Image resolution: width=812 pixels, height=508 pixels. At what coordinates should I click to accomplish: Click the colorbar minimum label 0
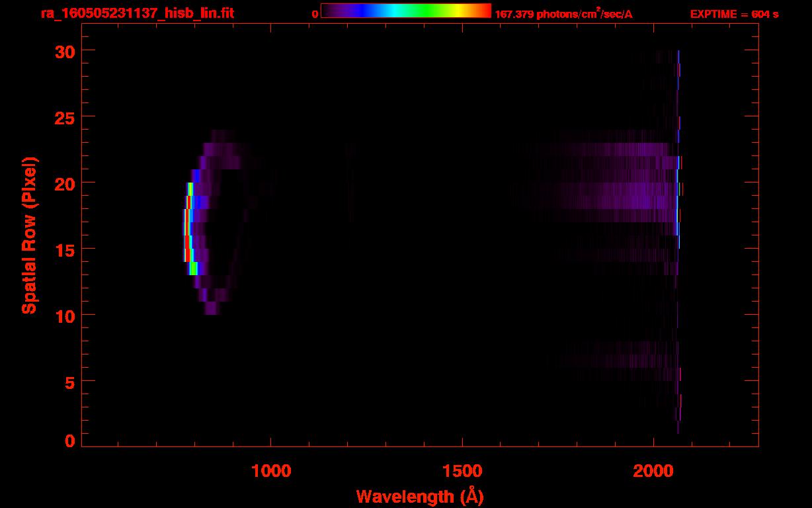315,14
